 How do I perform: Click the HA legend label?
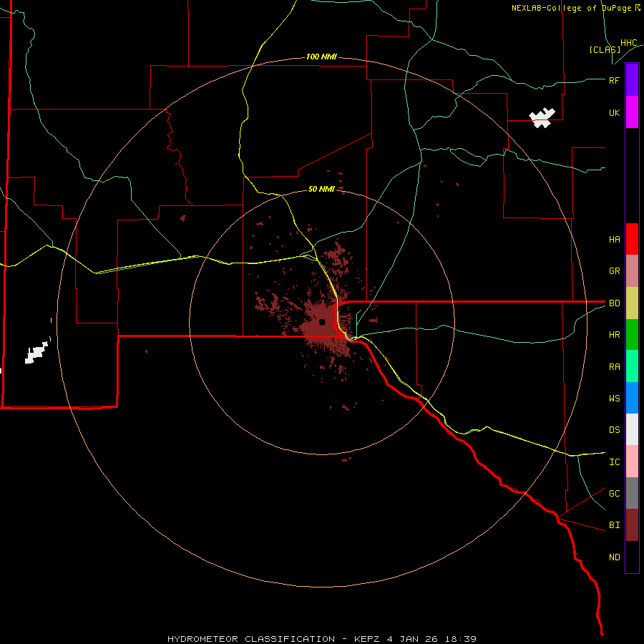(x=615, y=240)
